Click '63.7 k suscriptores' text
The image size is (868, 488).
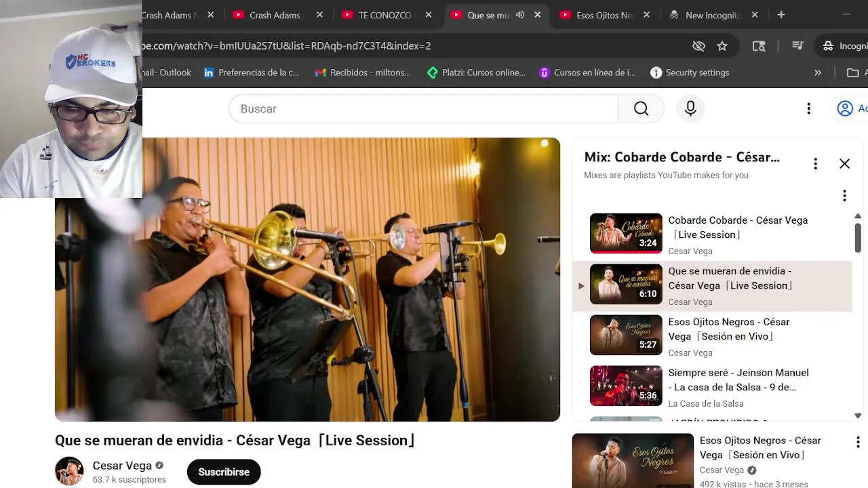click(130, 480)
